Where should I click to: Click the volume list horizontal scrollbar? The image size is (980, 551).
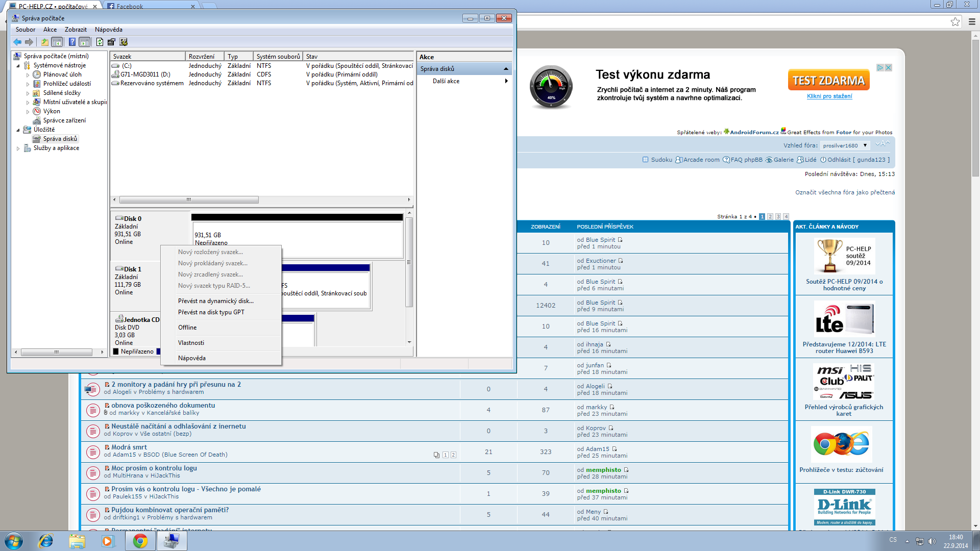click(189, 200)
